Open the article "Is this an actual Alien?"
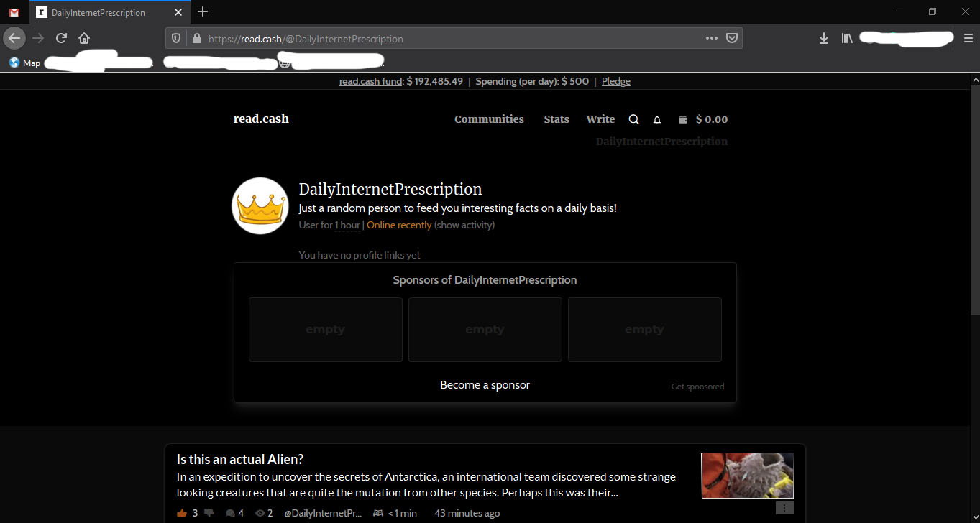Viewport: 980px width, 523px height. tap(240, 459)
